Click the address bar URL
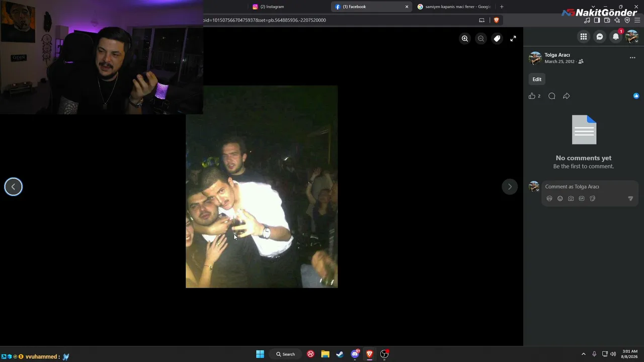Image resolution: width=644 pixels, height=362 pixels. click(265, 20)
